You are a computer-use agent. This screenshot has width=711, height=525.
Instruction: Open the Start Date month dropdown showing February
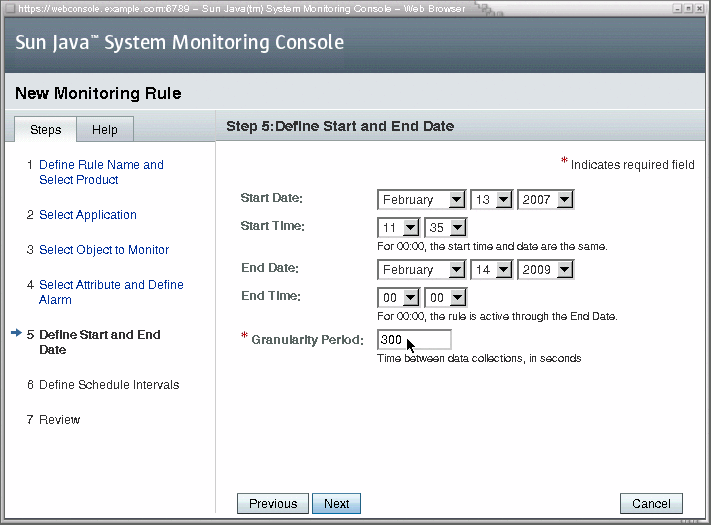(x=421, y=199)
